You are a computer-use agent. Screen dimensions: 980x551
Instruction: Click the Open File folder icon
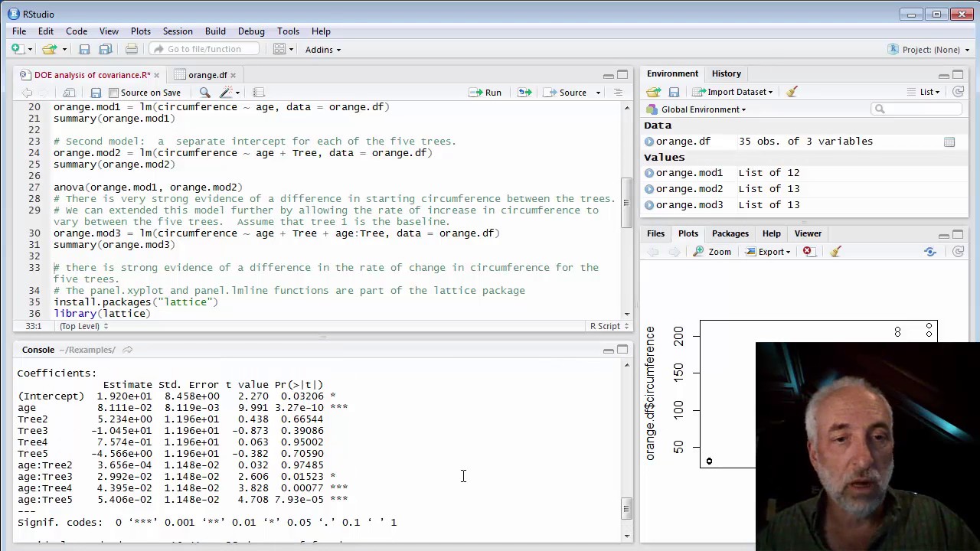[49, 49]
